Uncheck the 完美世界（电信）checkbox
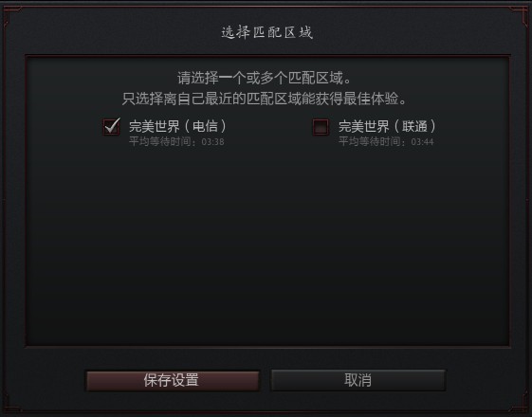Viewport: 532px width, 417px height. point(111,127)
